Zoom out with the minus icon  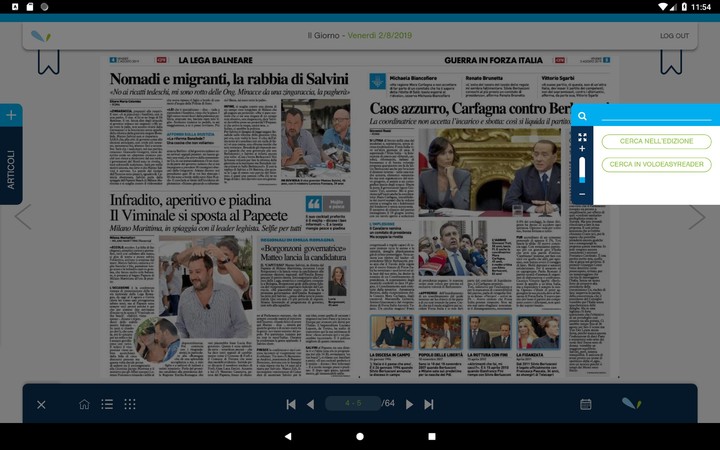coord(582,194)
